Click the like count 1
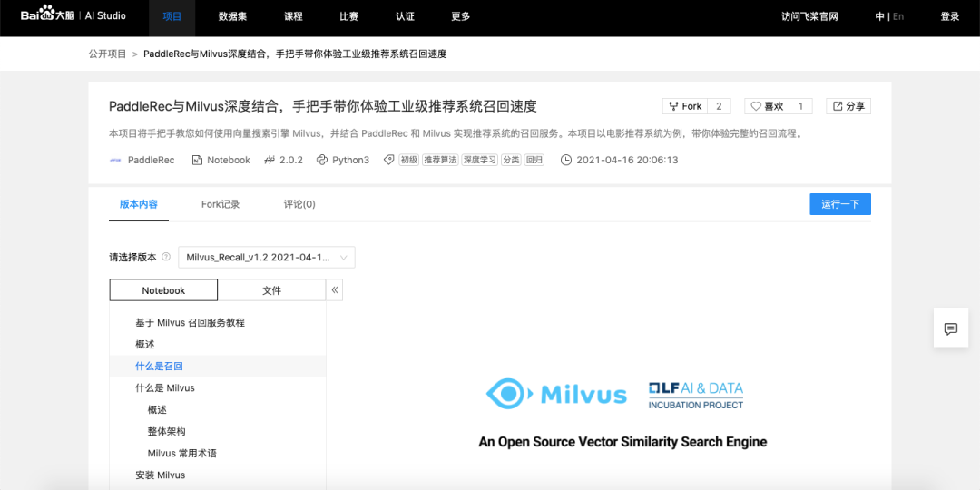The width and height of the screenshot is (980, 490). coord(800,106)
